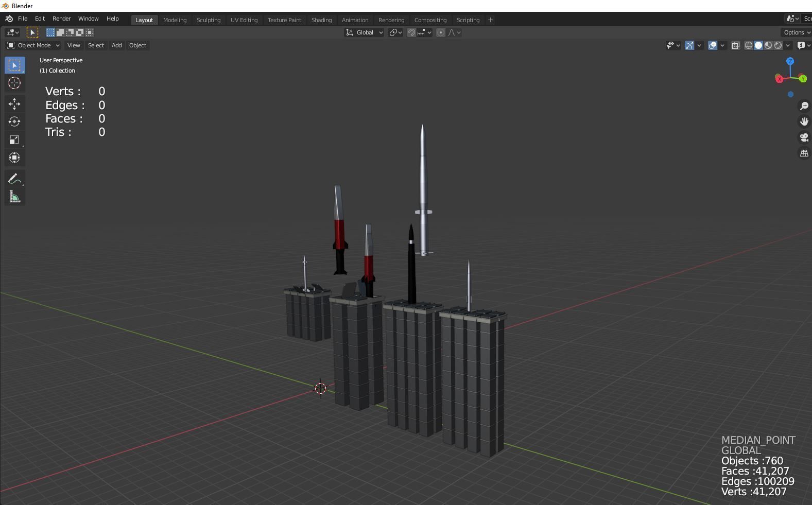Image resolution: width=812 pixels, height=505 pixels.
Task: Open the File menu
Action: pos(23,19)
